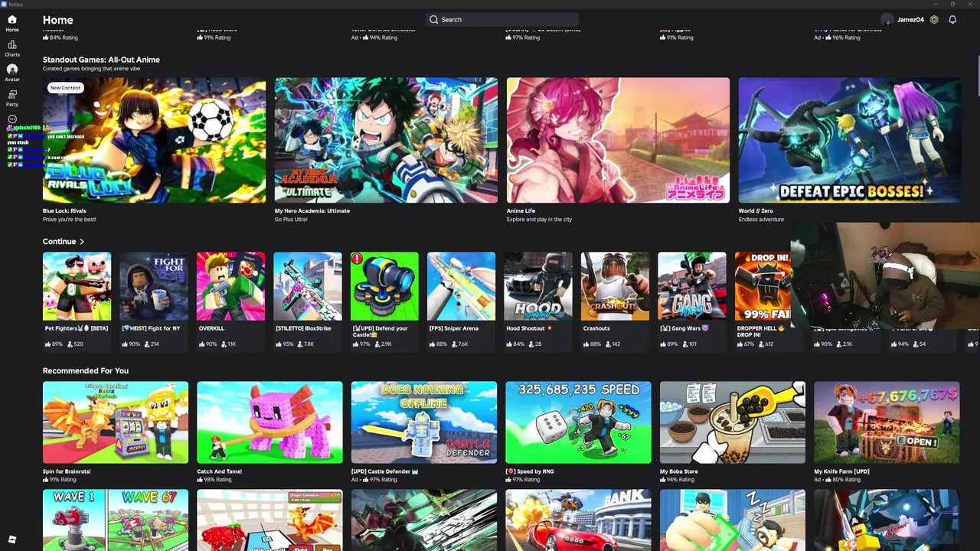Open the notifications bell
Viewport: 980px width, 551px height.
pos(952,19)
